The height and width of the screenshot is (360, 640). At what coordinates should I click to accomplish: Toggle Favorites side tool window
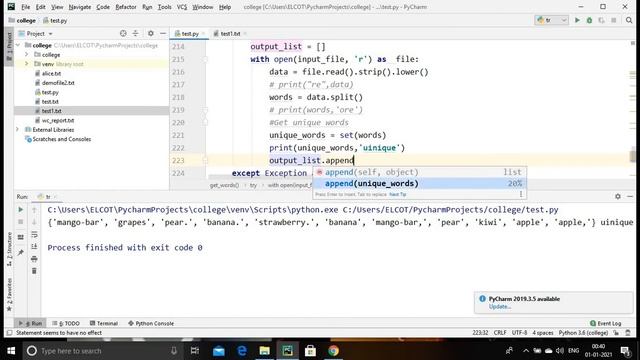(9, 295)
